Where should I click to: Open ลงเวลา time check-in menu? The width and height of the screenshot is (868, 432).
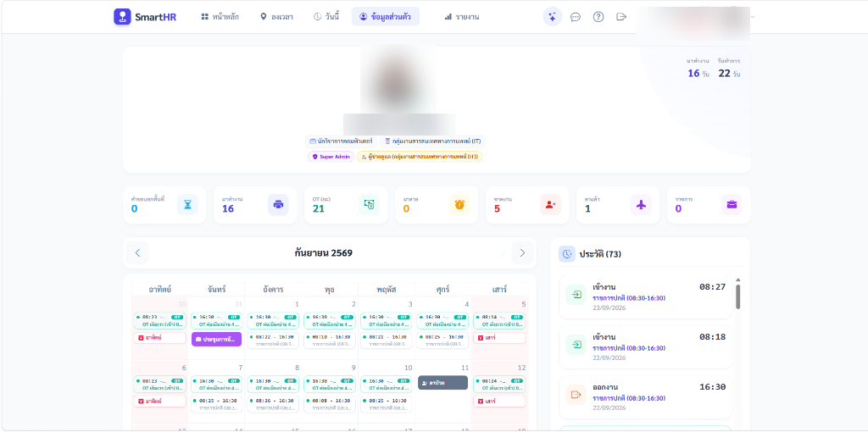(x=277, y=17)
